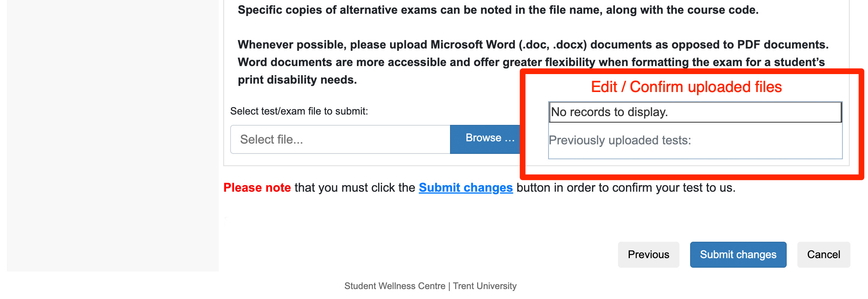
Task: Click the Browse button to choose a file
Action: click(x=486, y=139)
